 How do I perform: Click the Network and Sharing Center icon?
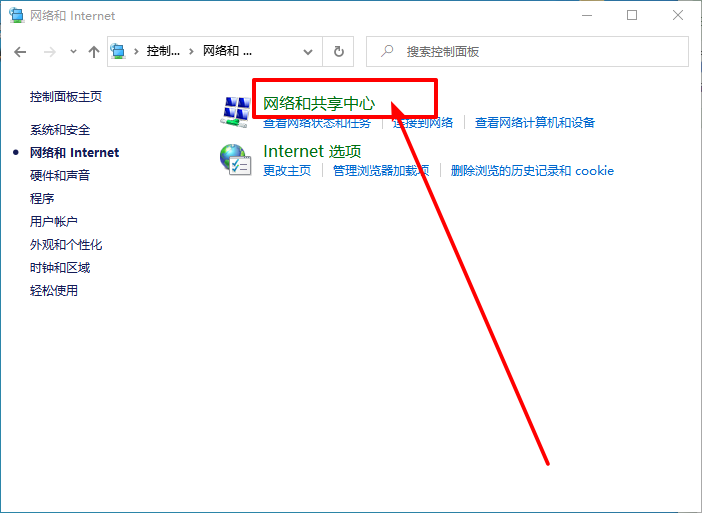click(x=234, y=111)
